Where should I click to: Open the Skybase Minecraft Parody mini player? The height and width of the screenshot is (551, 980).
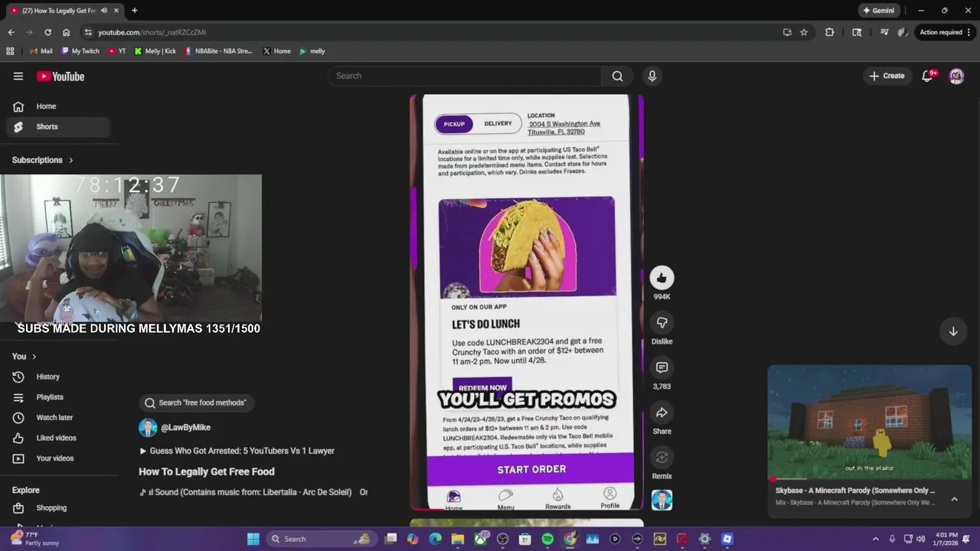click(x=869, y=422)
